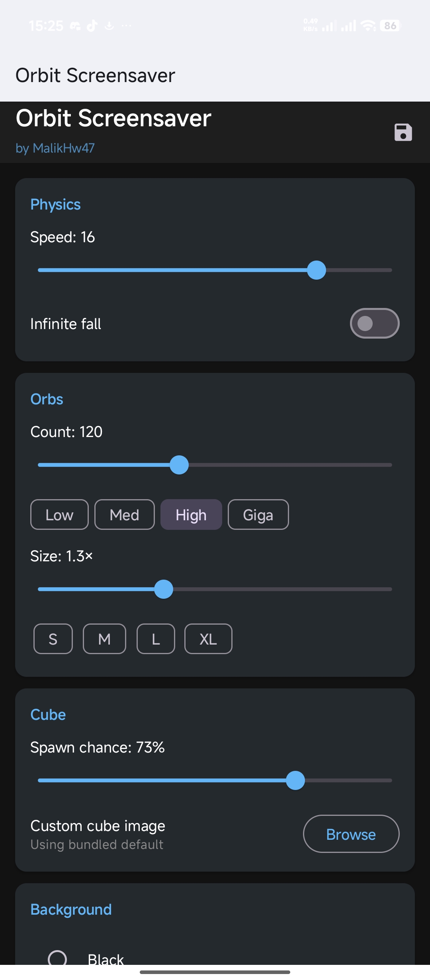Choose the M orb size preset
The image size is (430, 980).
point(104,639)
